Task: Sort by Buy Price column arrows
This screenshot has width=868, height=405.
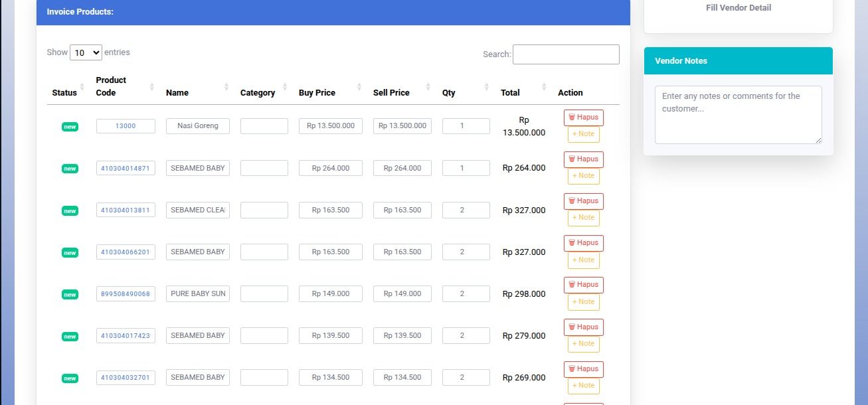Action: (359, 87)
